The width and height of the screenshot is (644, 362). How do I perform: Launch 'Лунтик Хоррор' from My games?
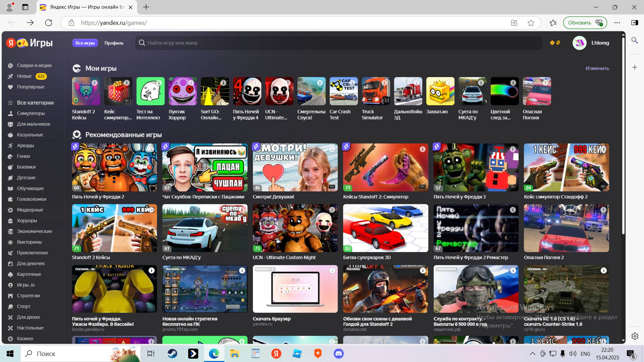[x=183, y=91]
